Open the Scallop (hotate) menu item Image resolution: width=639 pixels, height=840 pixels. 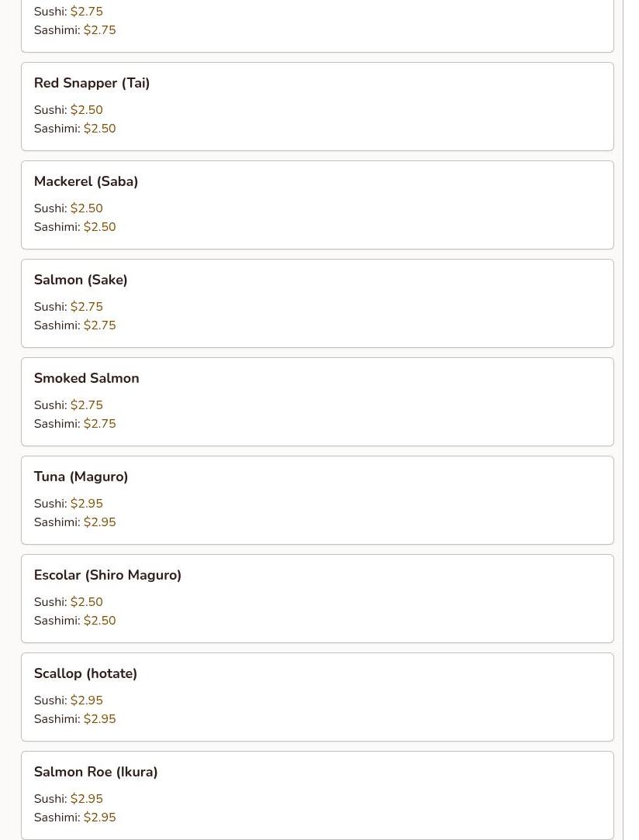click(85, 673)
